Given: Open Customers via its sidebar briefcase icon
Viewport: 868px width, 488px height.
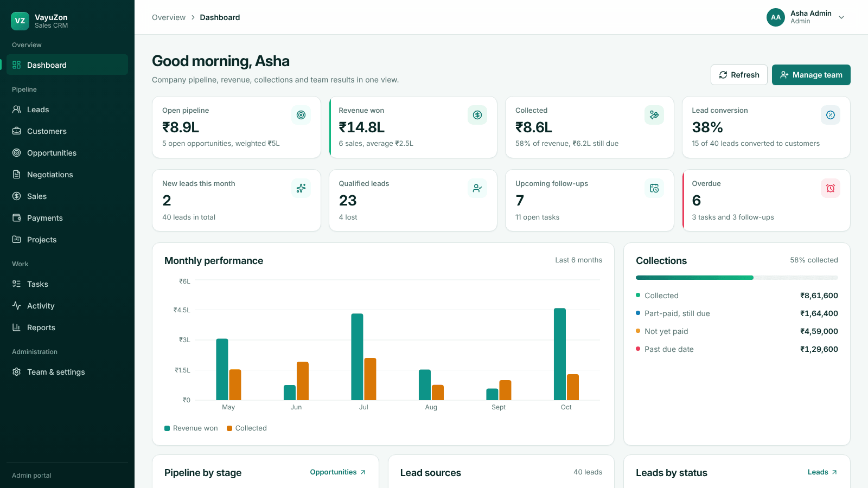Looking at the screenshot, I should [x=17, y=131].
